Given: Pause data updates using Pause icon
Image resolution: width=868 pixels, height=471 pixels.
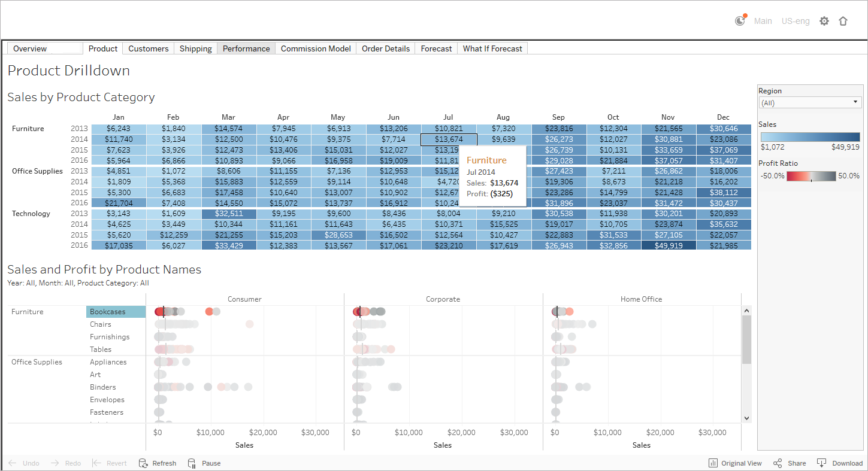Looking at the screenshot, I should click(x=192, y=463).
